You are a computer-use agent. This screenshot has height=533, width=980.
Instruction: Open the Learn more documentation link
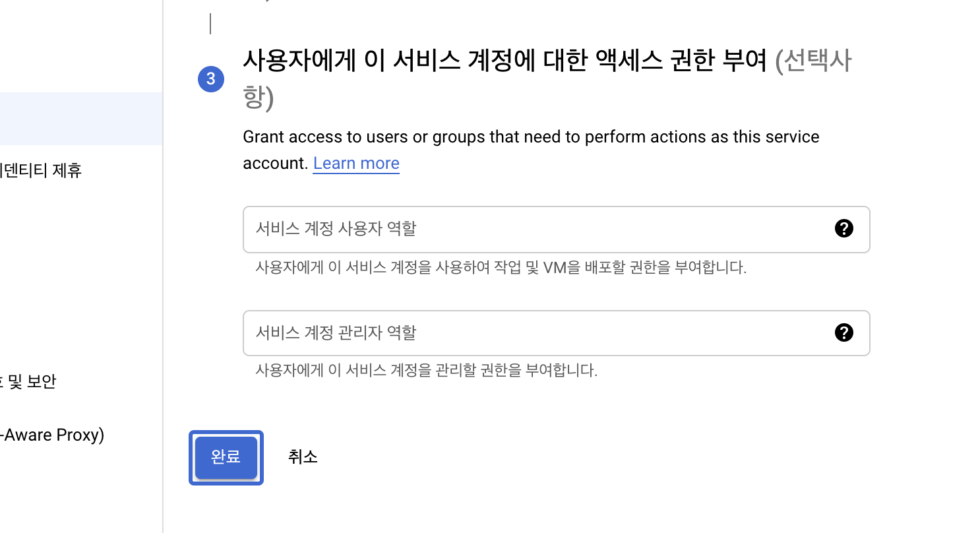356,163
